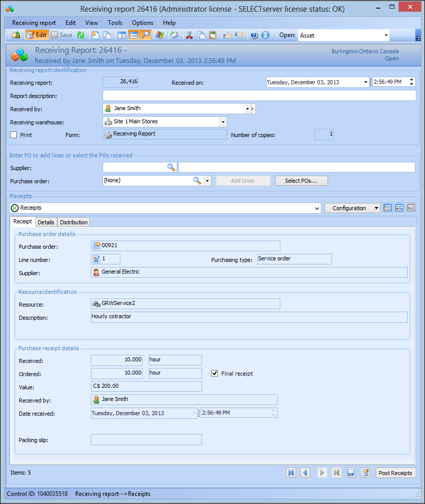Open the Configuration dropdown button
This screenshot has height=504, width=425.
(x=352, y=208)
